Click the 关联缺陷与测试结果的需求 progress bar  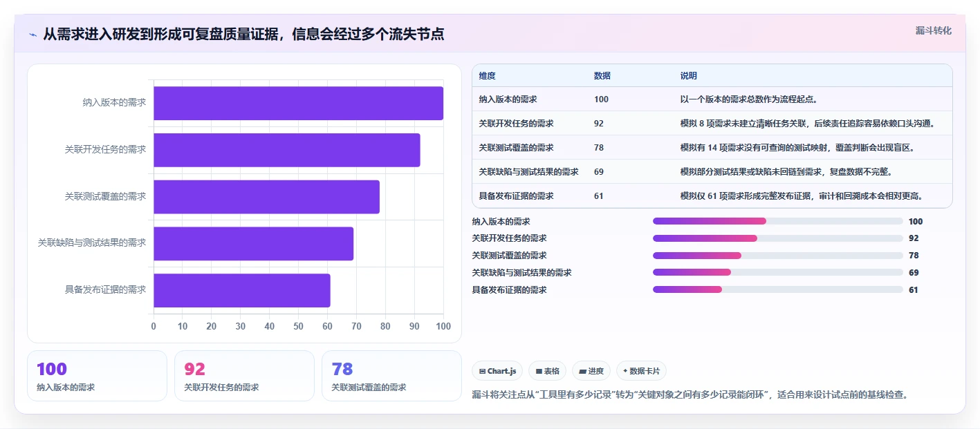tap(778, 272)
